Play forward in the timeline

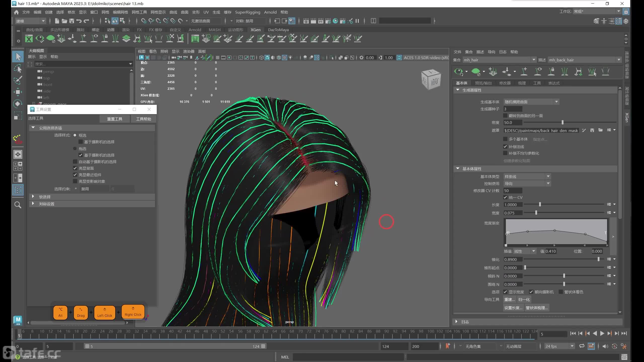[602, 333]
